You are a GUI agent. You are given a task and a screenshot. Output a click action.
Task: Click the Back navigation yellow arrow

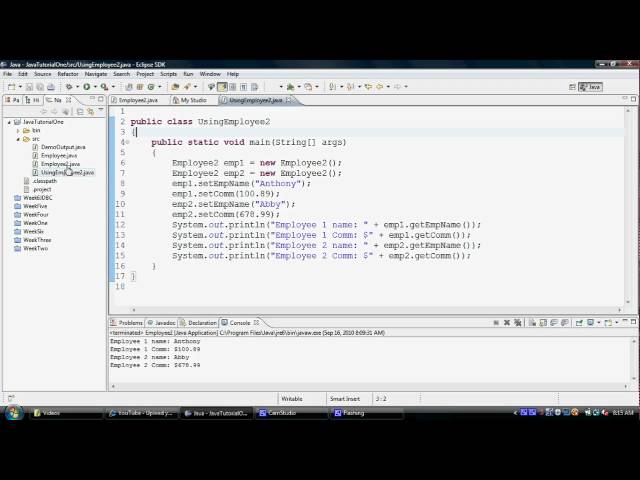point(380,87)
